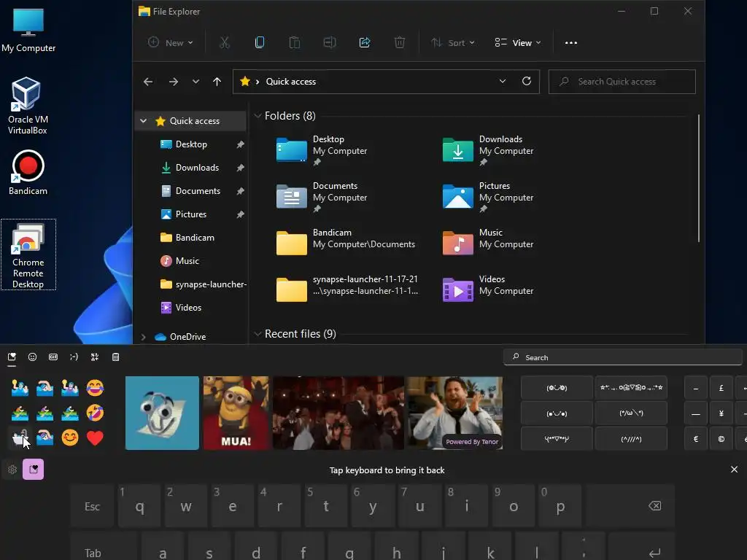This screenshot has width=747, height=560.
Task: Select the Bandicam desktop shortcut
Action: pos(28,173)
